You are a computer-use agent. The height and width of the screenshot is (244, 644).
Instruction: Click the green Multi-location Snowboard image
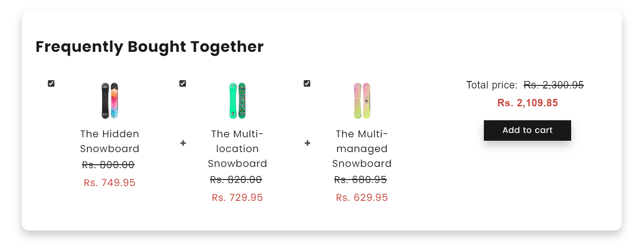pyautogui.click(x=237, y=101)
